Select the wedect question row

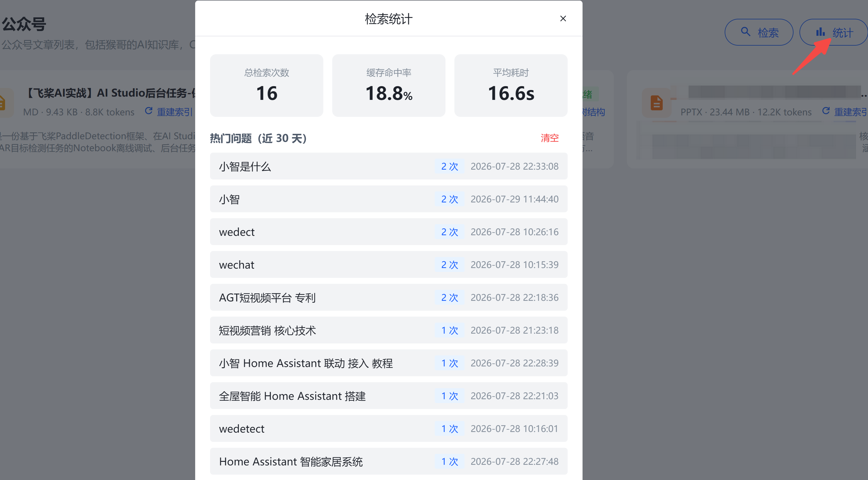(389, 232)
